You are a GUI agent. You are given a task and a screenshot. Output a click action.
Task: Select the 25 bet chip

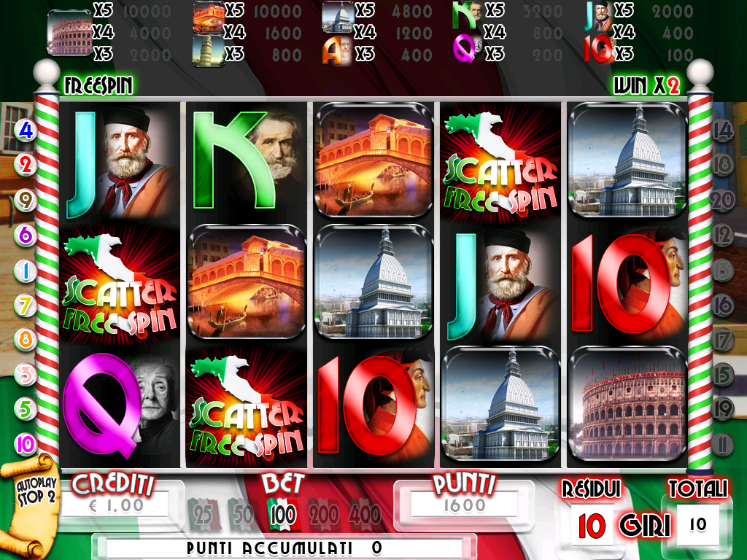[204, 514]
